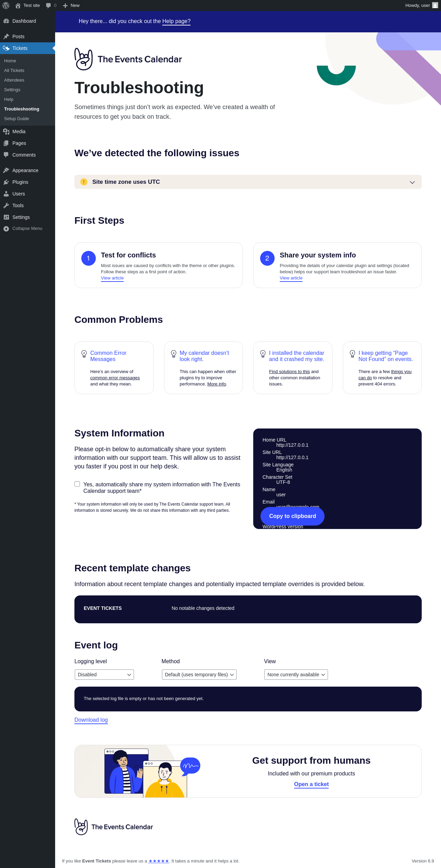Open the Home submenu under Tickets
This screenshot has height=868, width=441.
10,61
